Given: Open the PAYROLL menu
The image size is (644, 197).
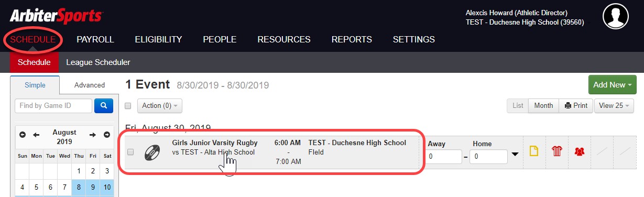Looking at the screenshot, I should pyautogui.click(x=95, y=39).
